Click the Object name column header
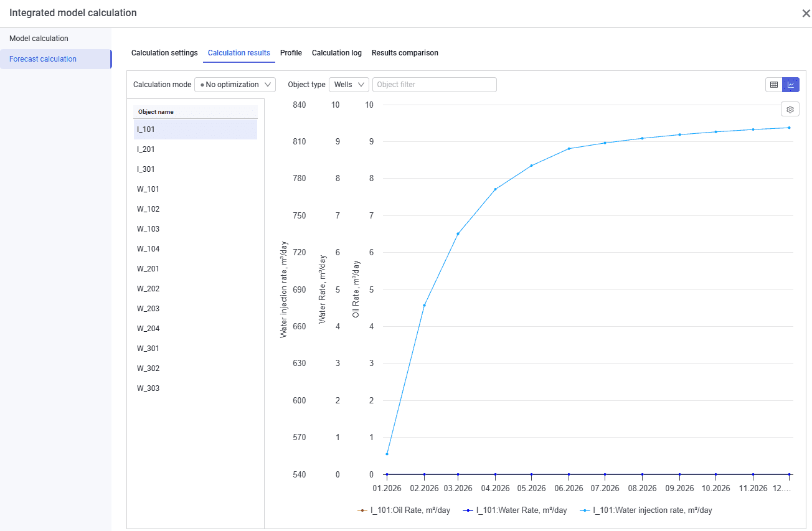812x531 pixels. tap(195, 112)
